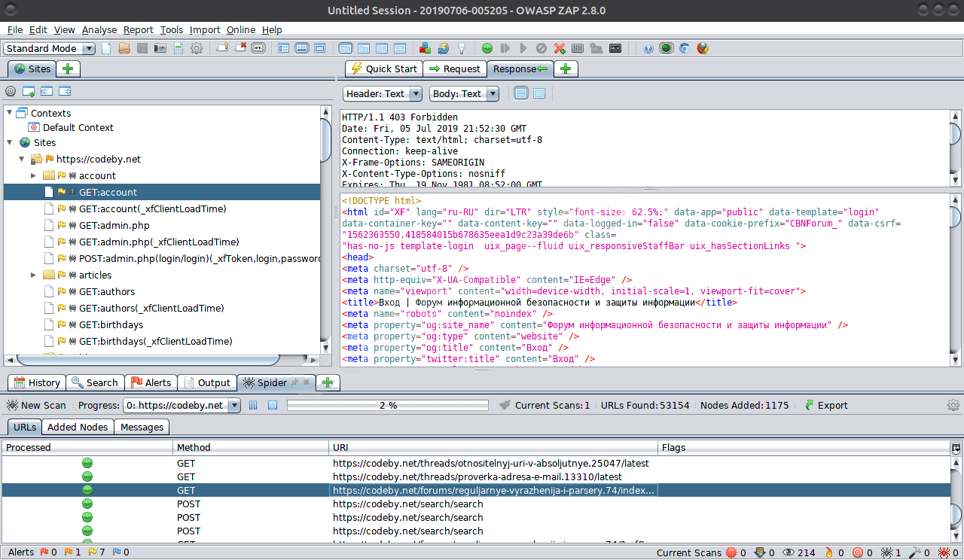The width and height of the screenshot is (964, 560).
Task: Click the New Session toolbar icon
Action: tap(106, 48)
